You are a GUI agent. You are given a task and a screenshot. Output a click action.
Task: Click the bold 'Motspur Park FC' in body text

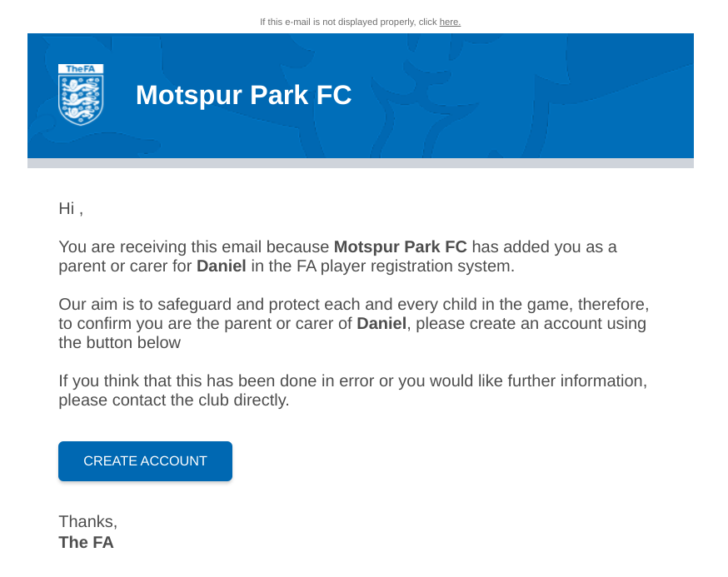point(400,246)
